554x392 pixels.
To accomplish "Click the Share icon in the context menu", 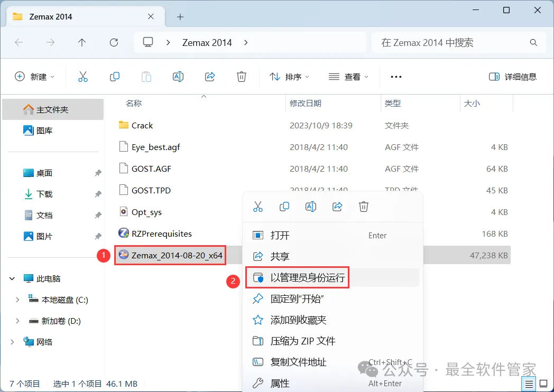I will point(337,207).
